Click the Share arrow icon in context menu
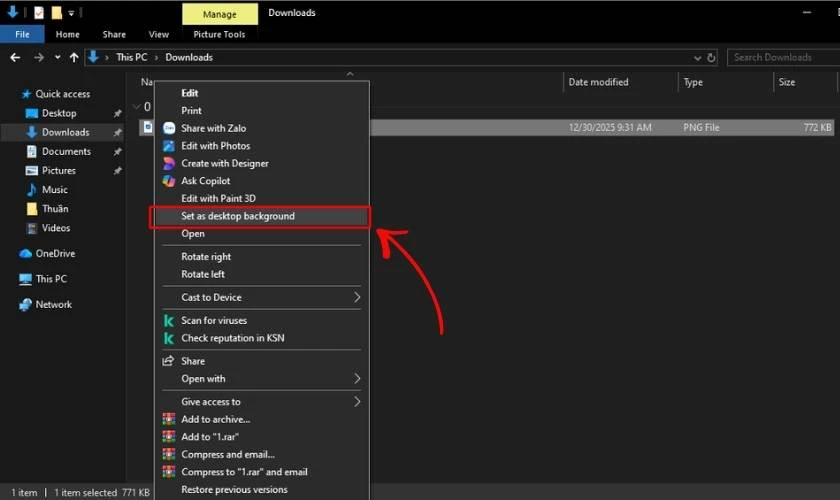Viewport: 840px width, 500px height. click(x=168, y=361)
